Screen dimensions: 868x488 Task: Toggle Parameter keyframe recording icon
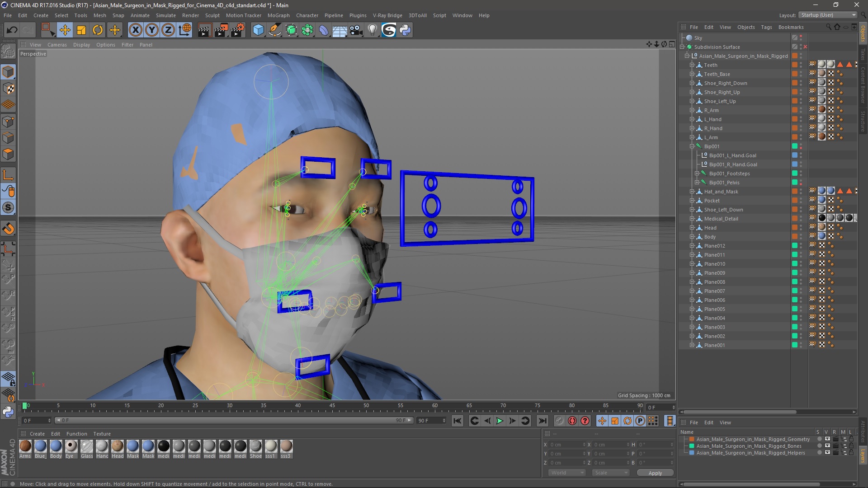[x=640, y=421]
